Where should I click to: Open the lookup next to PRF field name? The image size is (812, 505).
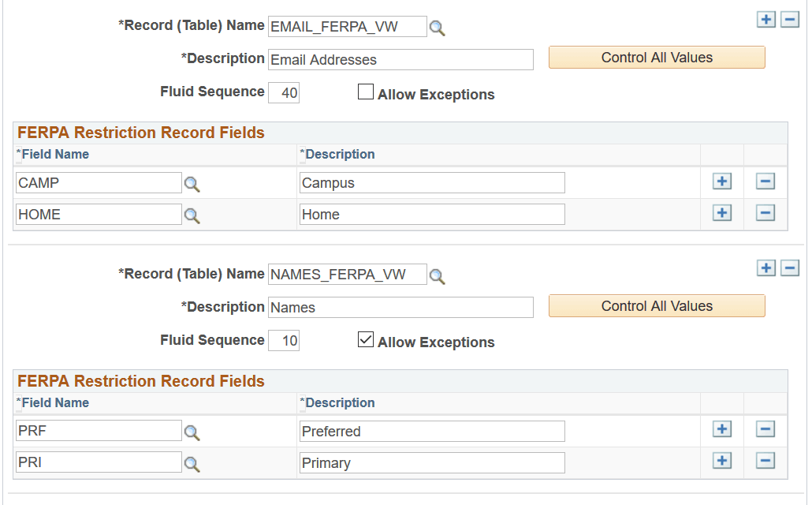click(x=192, y=431)
